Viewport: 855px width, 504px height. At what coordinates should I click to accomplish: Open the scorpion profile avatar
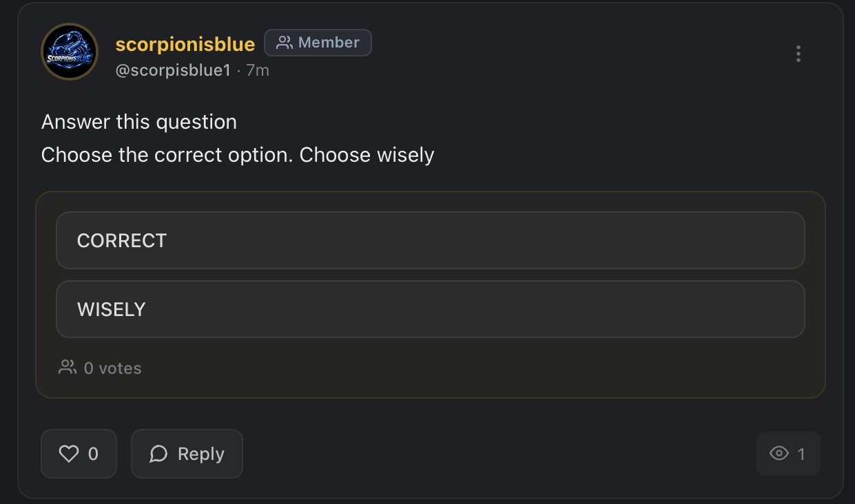[70, 52]
